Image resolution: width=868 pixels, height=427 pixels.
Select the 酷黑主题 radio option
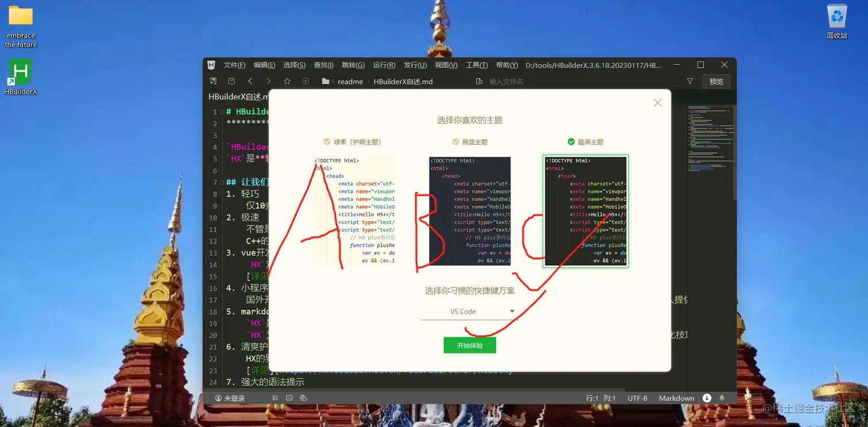[571, 142]
